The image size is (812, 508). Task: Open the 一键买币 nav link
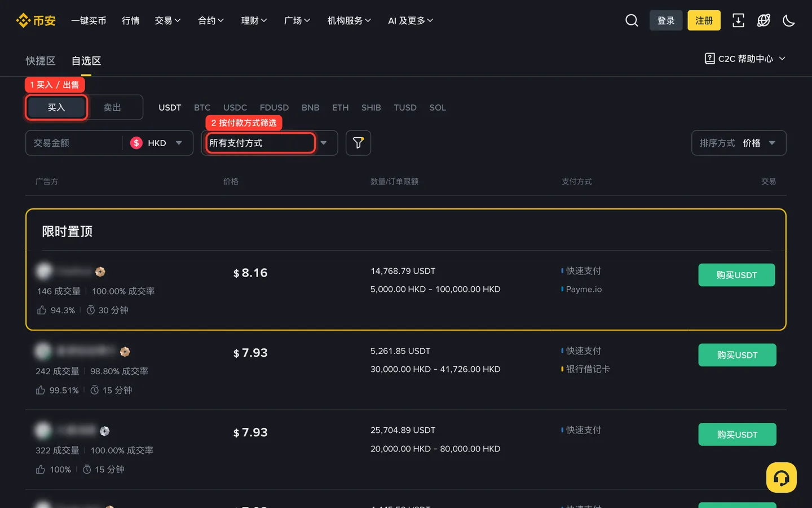point(89,21)
